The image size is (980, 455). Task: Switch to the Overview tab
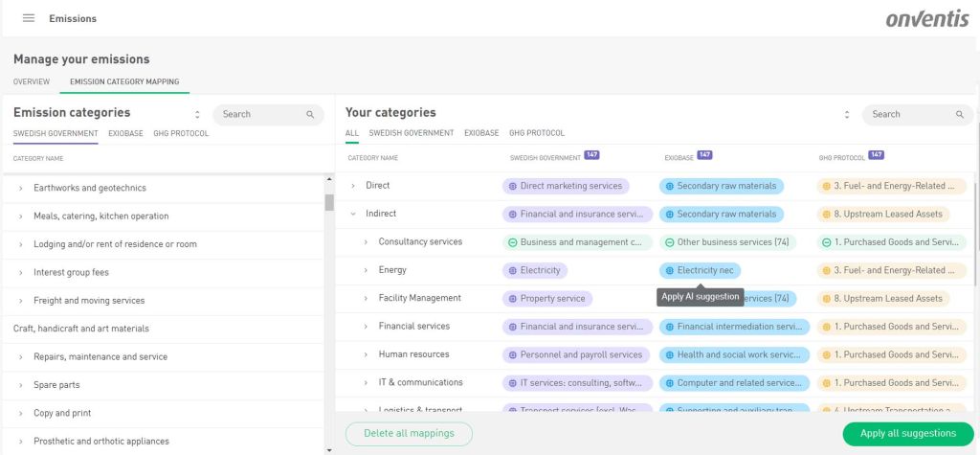[x=32, y=82]
